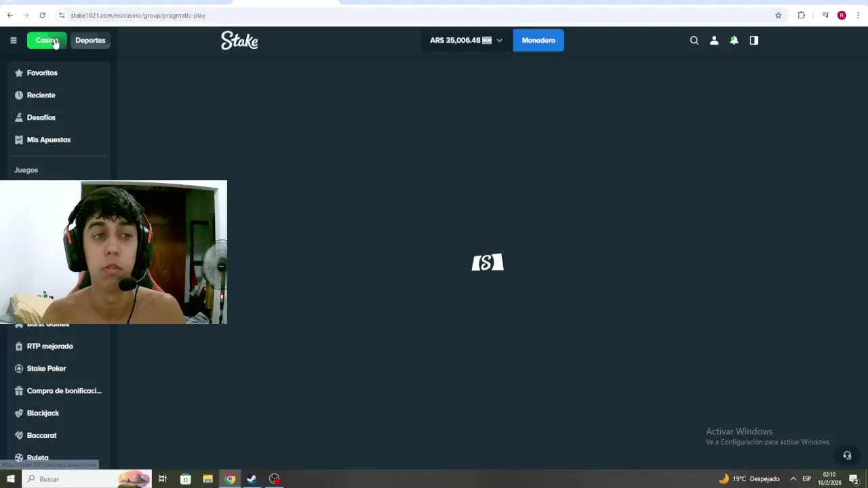Click the Stake logo

[239, 41]
